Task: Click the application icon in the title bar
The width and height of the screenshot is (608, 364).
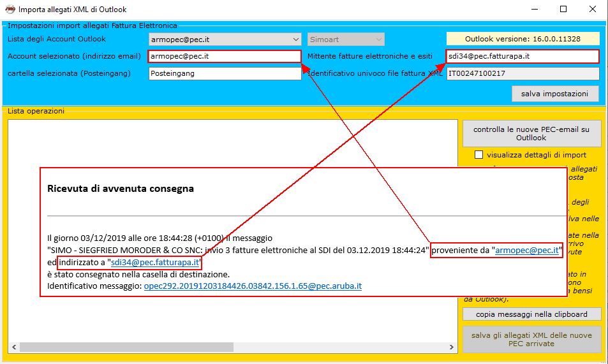Action: [x=9, y=10]
